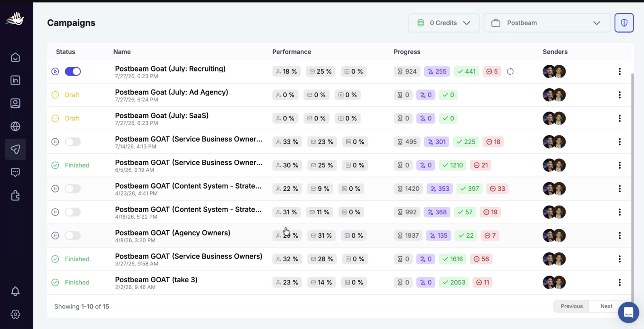The image size is (644, 329).
Task: Click the Progress column header
Action: tap(407, 52)
